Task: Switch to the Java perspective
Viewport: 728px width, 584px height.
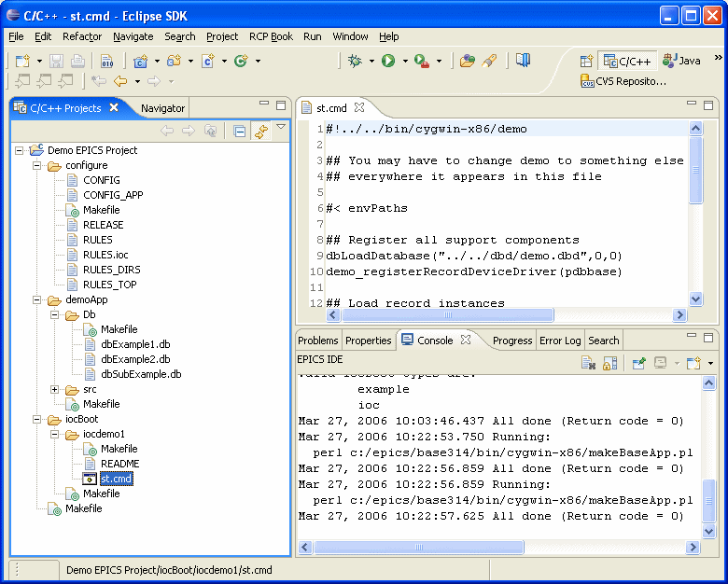Action: (681, 61)
